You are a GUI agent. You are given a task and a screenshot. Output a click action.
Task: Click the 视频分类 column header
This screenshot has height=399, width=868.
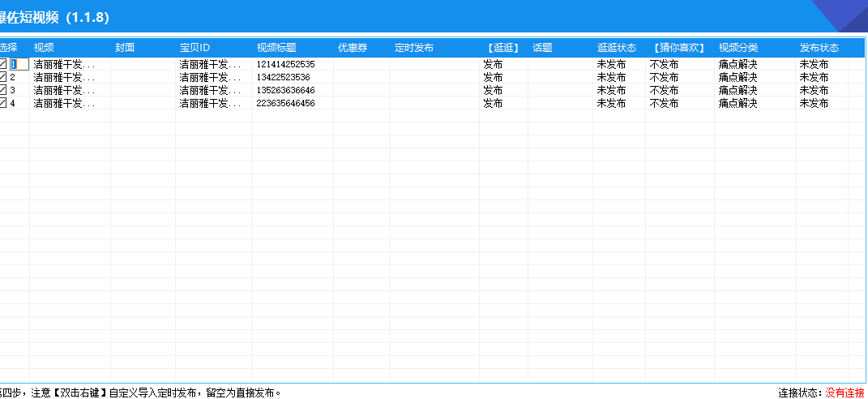(738, 48)
